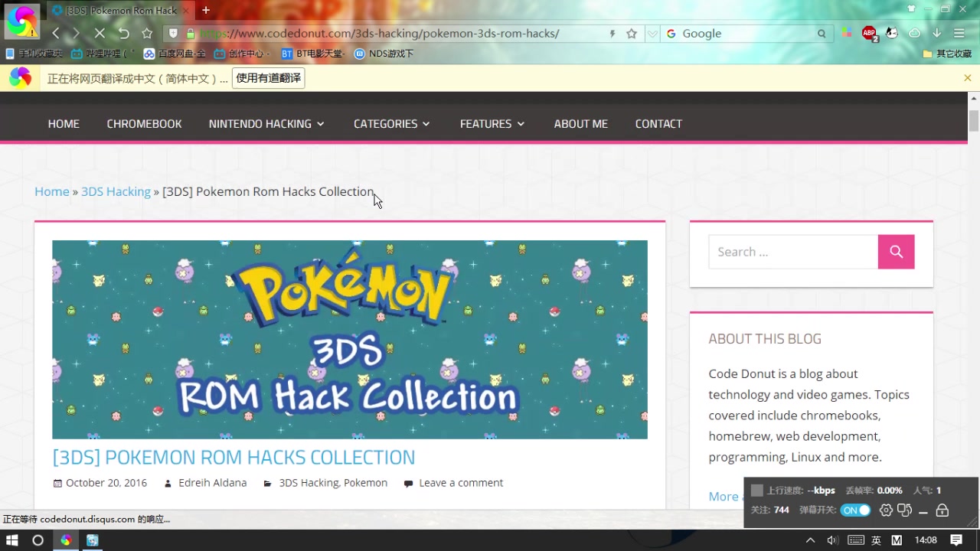Open downloads with the down-arrow icon
980x551 pixels.
tap(936, 33)
